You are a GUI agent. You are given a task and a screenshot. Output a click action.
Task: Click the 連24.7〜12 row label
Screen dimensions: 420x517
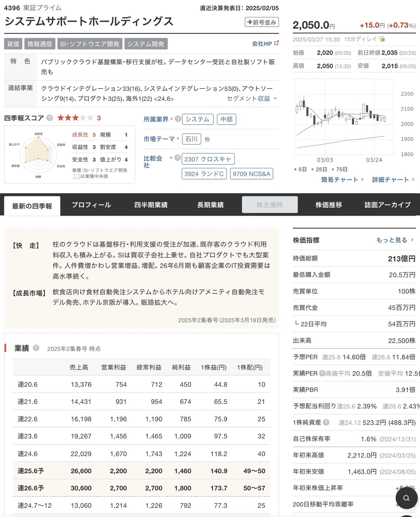point(35,505)
